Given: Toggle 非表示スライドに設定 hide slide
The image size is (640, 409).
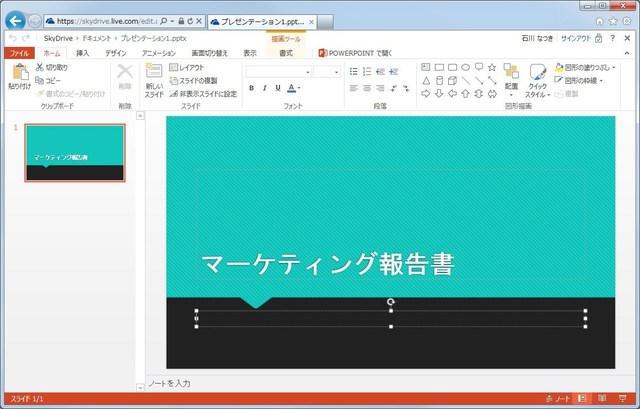Looking at the screenshot, I should 202,94.
